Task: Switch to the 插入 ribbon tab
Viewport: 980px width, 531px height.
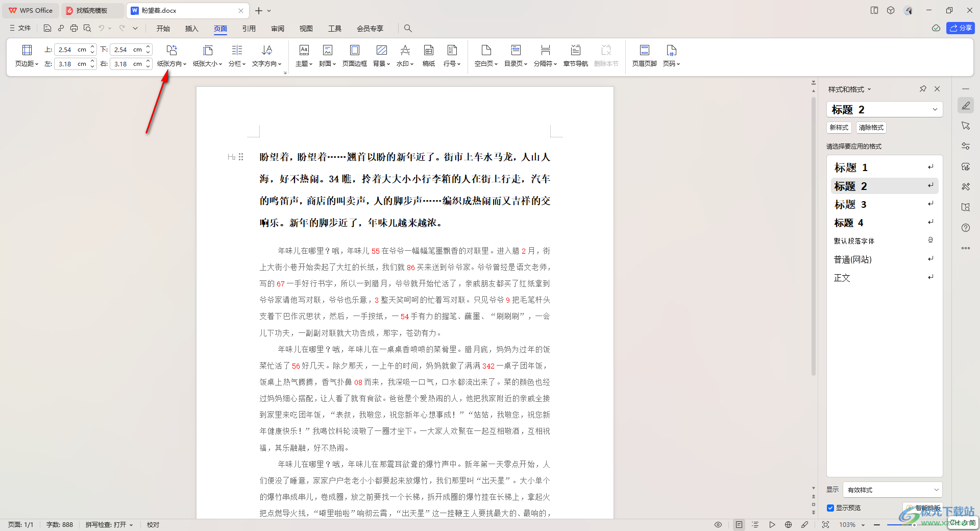Action: click(192, 29)
